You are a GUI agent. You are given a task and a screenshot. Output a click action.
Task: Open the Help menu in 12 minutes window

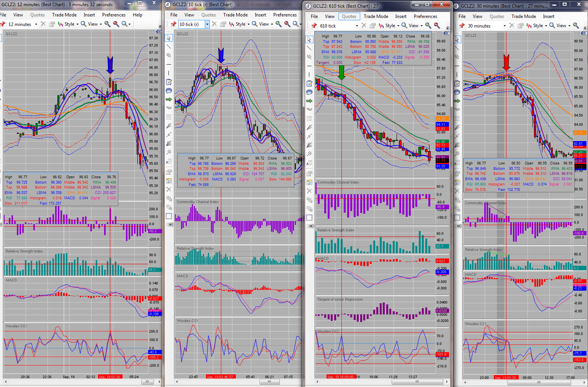click(x=137, y=15)
